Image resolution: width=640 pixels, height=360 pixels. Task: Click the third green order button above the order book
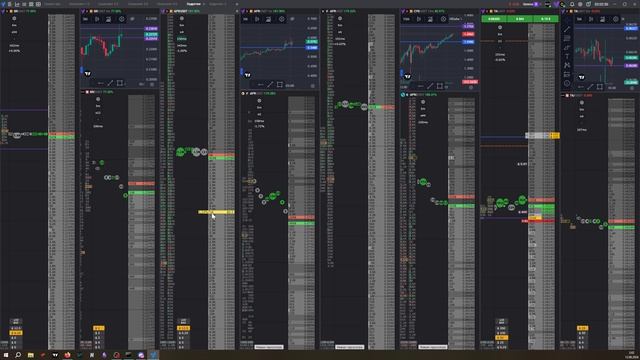pyautogui.click(x=545, y=19)
